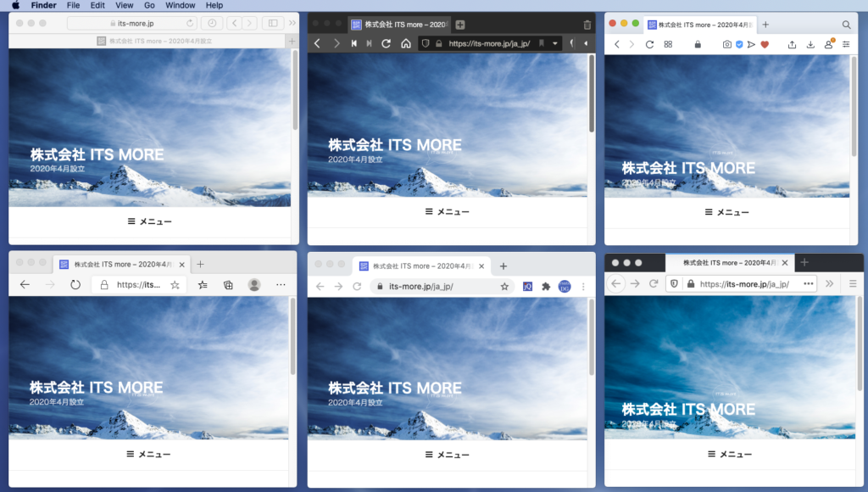Select the ITS more tab in Chrome
The width and height of the screenshot is (868, 492).
[x=420, y=266]
